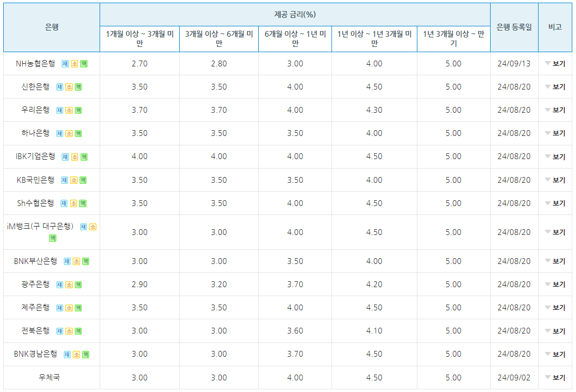The height and width of the screenshot is (392, 576).
Task: Click the 3.20 rate for 광주은행
Action: [x=219, y=285]
